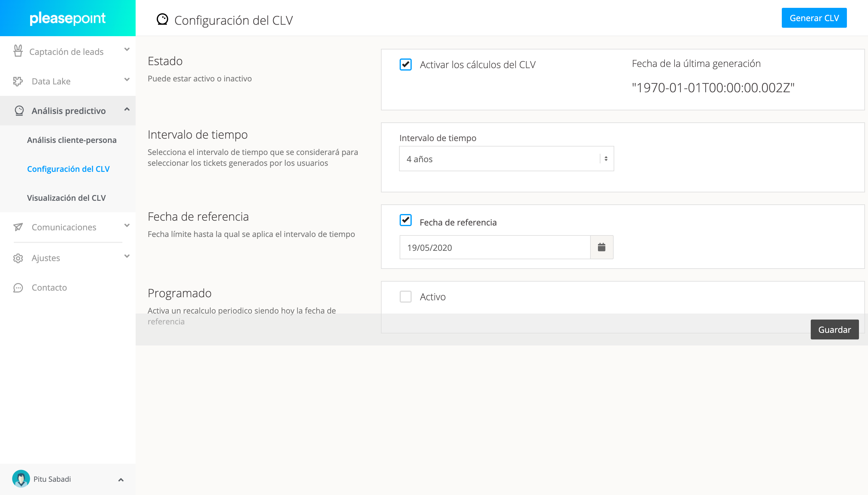Click the Activo label text
Image resolution: width=868 pixels, height=495 pixels.
[x=432, y=297]
